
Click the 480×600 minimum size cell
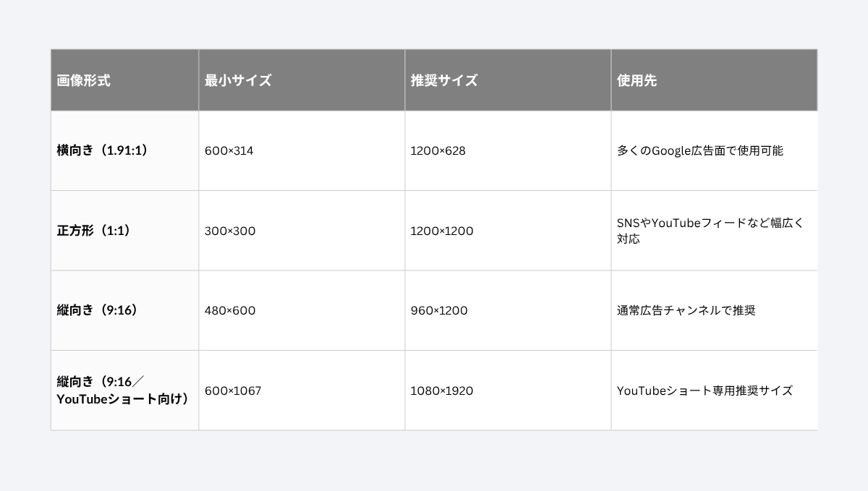(302, 310)
